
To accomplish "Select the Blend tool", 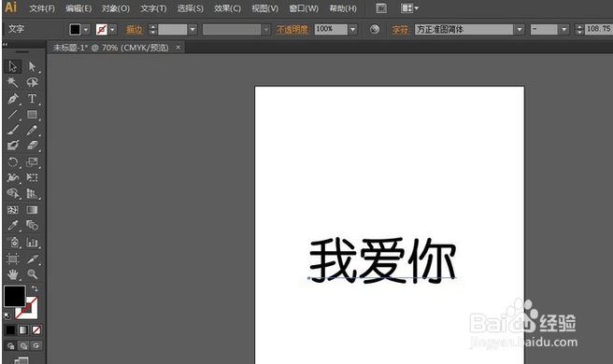I will 32,225.
